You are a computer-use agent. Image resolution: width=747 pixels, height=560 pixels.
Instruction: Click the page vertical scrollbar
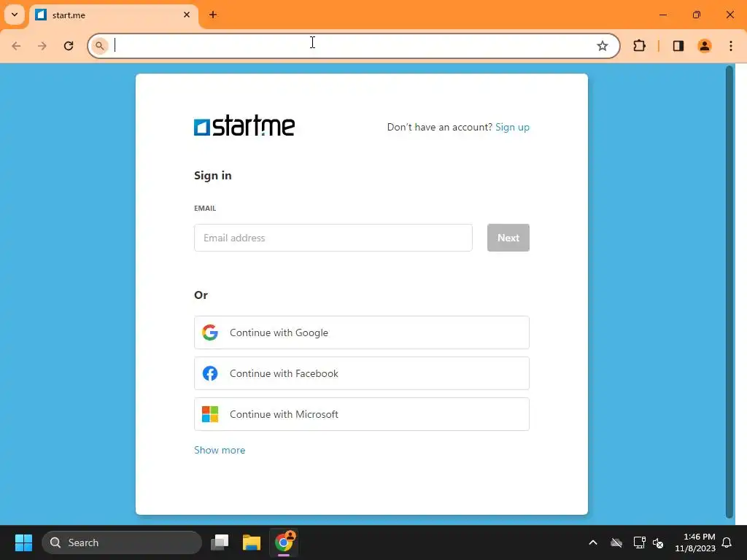point(729,292)
